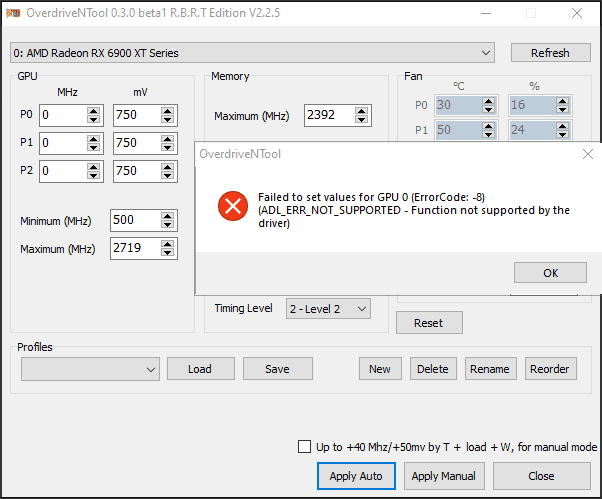Viewport: 602px width, 499px height.
Task: Decrease GPU Minimum MHz with down arrow
Action: click(167, 225)
